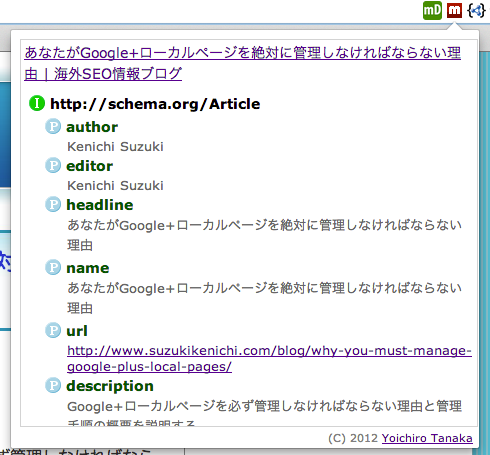Click the Kenichi Suzuki value under author
The width and height of the screenshot is (490, 455).
coord(115,147)
